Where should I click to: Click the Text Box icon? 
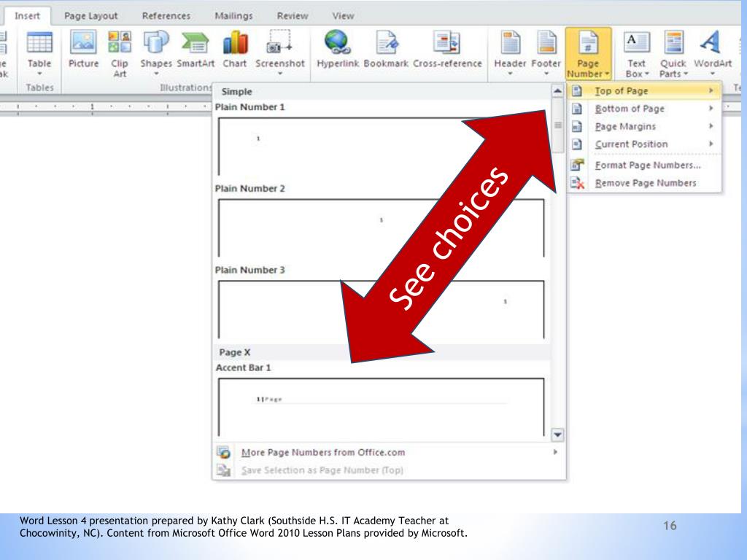pyautogui.click(x=637, y=42)
